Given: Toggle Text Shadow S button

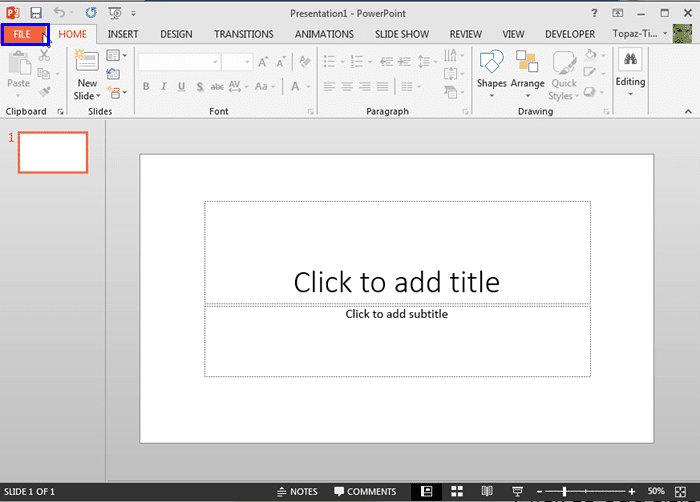Looking at the screenshot, I should tap(200, 87).
